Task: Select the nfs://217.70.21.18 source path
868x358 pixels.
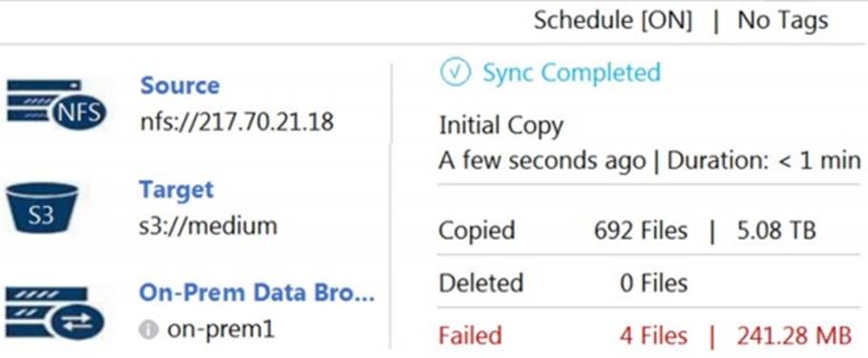Action: coord(237,121)
